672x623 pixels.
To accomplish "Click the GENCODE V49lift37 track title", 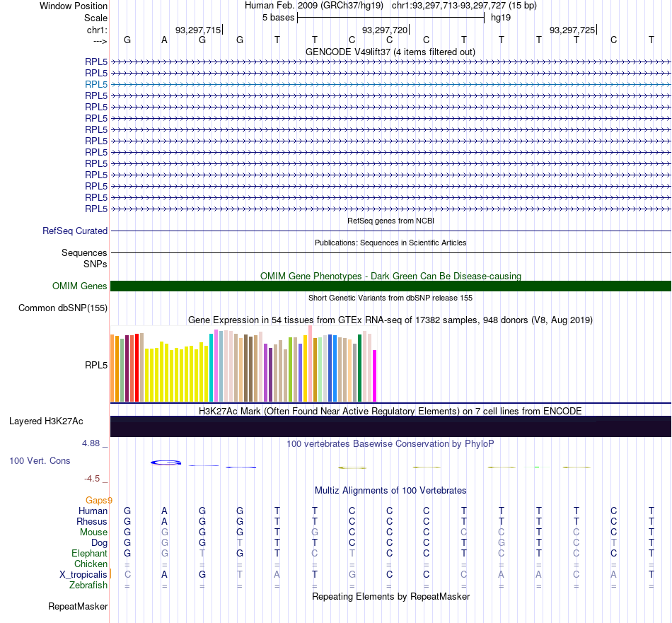I will (390, 52).
